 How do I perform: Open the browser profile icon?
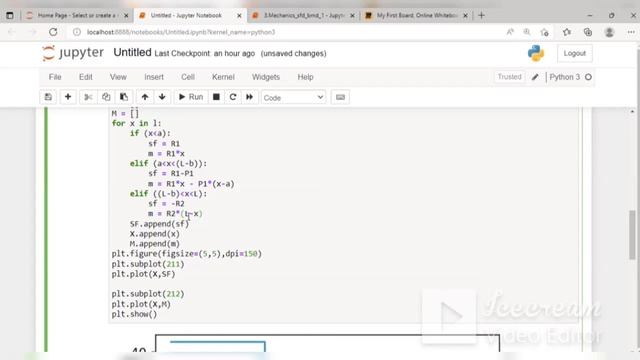point(609,32)
